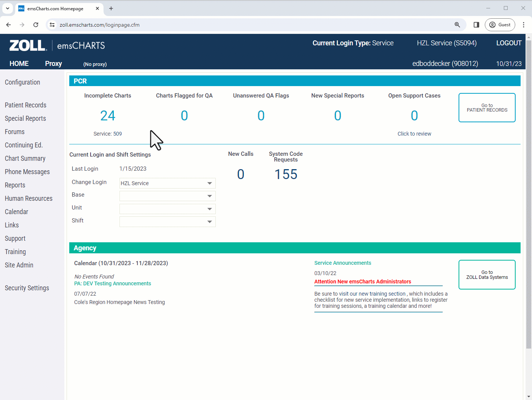Click Go to PATIENT RECORDS button
Image resolution: width=532 pixels, height=400 pixels.
[x=487, y=107]
